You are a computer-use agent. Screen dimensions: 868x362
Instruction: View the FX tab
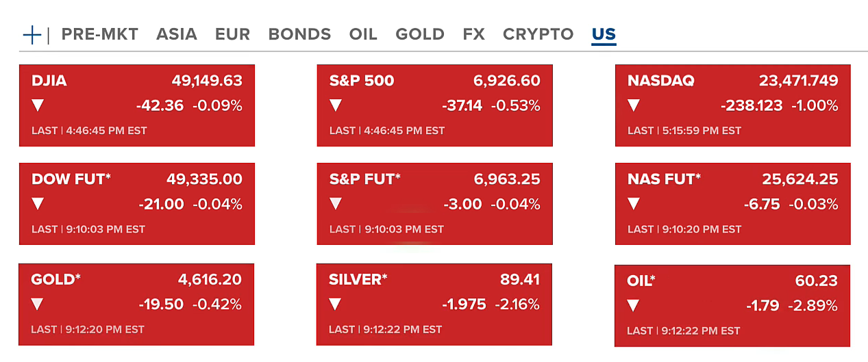[x=473, y=34]
